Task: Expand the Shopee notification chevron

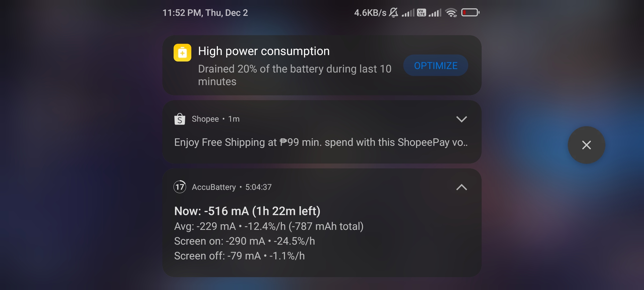Action: (x=462, y=119)
